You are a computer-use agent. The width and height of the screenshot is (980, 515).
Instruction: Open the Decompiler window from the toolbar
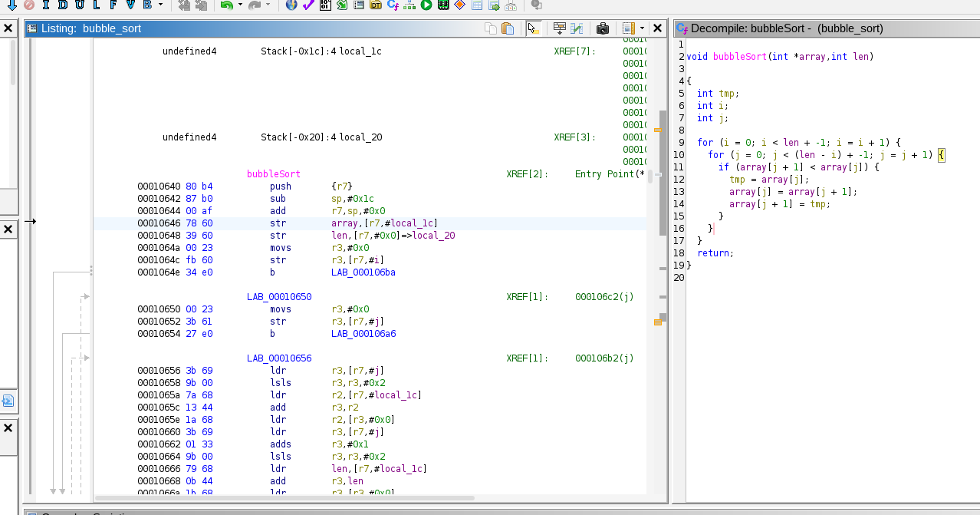pos(393,5)
